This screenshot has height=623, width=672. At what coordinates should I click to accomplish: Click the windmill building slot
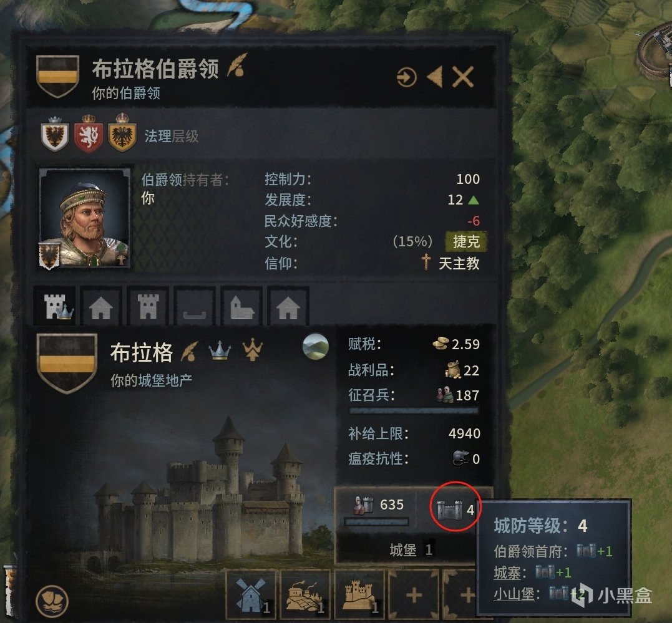tap(251, 594)
